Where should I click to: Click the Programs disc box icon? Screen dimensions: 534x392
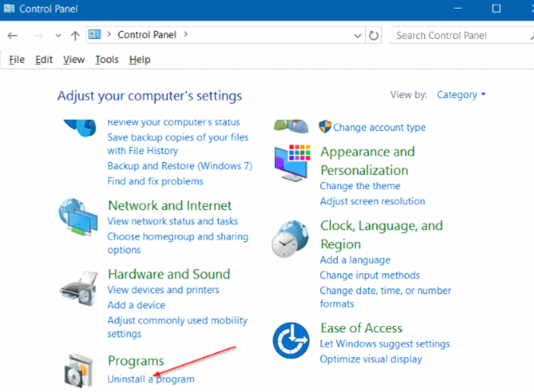[x=79, y=371]
